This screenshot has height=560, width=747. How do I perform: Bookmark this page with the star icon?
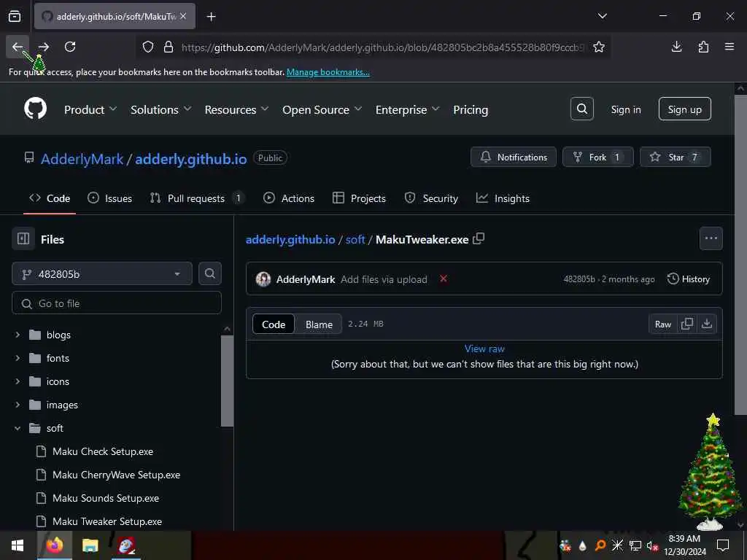[x=599, y=47]
